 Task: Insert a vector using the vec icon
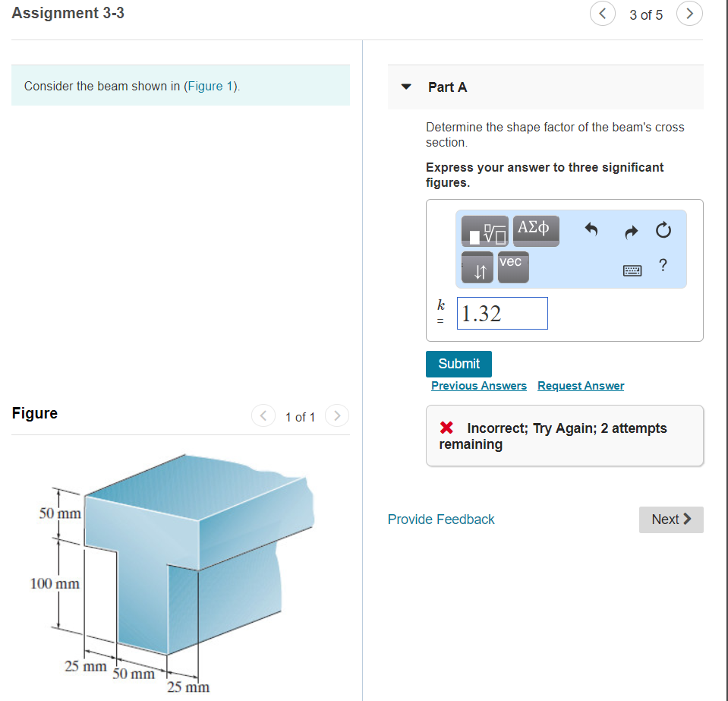coord(512,266)
